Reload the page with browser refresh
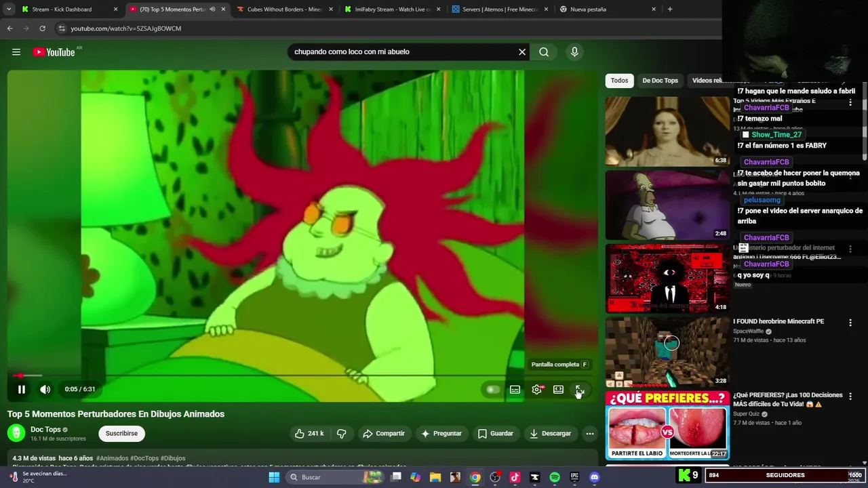The image size is (868, 488). point(42,28)
